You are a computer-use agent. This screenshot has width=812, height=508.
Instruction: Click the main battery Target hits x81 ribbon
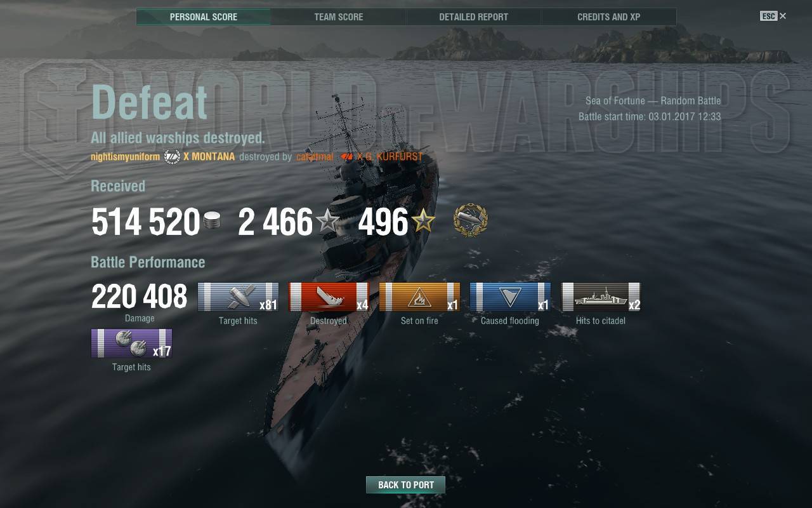(x=238, y=297)
